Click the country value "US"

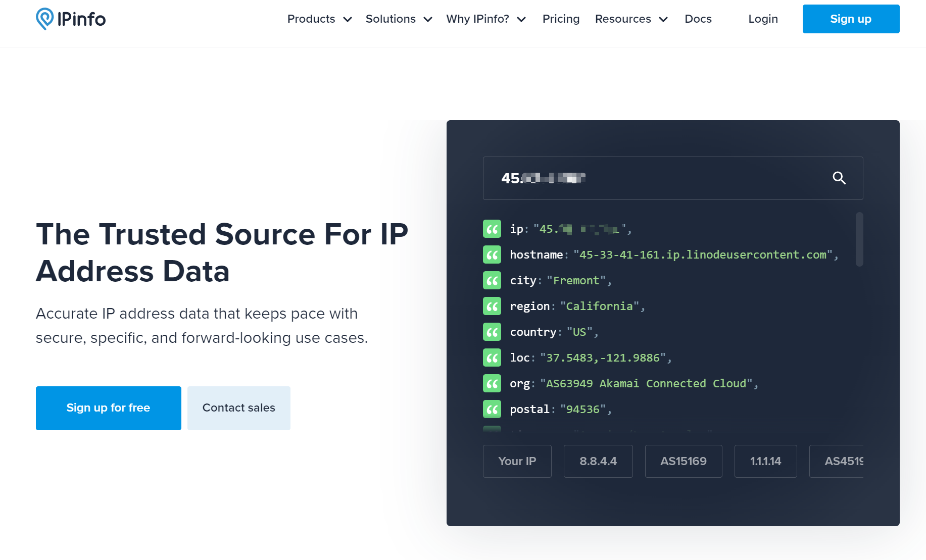click(579, 332)
